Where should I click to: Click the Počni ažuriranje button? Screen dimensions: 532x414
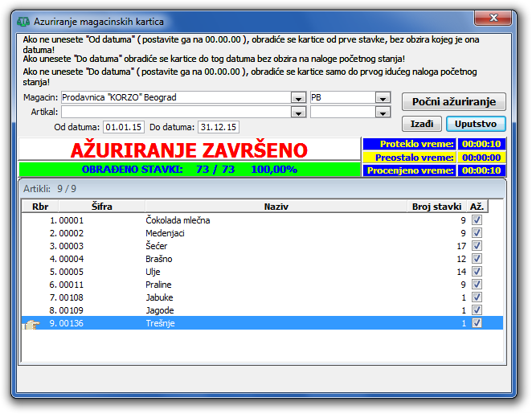pos(453,102)
